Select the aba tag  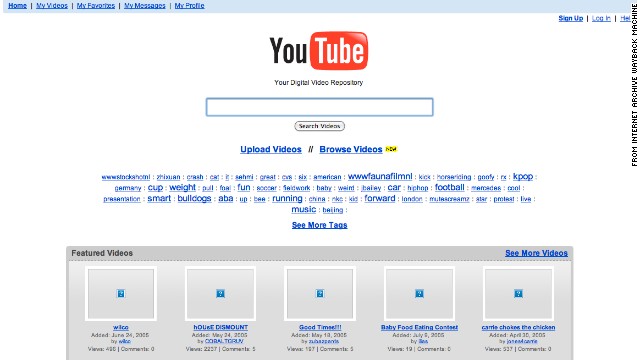226,198
